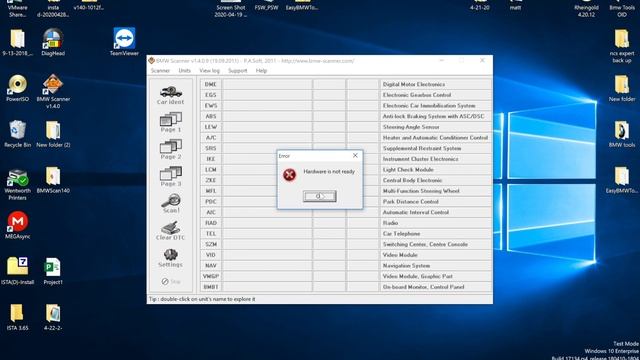Select the RAD unit cell

coord(211,223)
